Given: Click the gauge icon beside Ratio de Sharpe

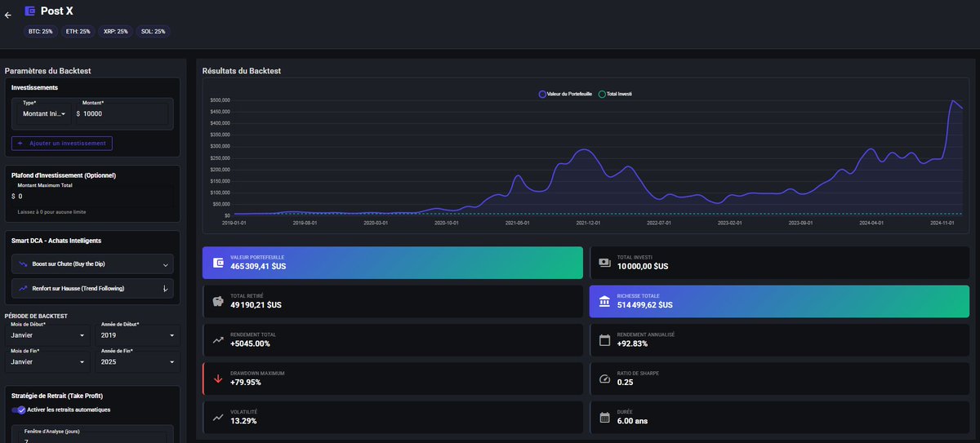Looking at the screenshot, I should point(604,379).
